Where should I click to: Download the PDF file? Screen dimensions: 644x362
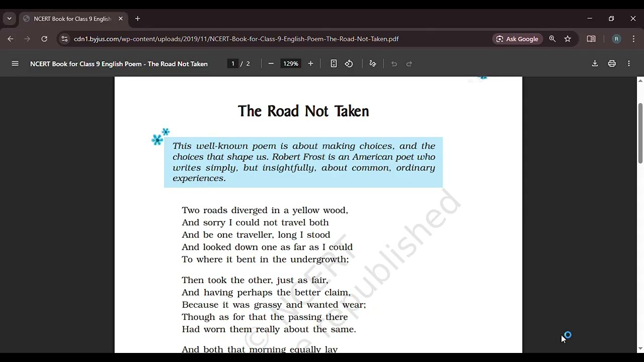click(x=595, y=64)
